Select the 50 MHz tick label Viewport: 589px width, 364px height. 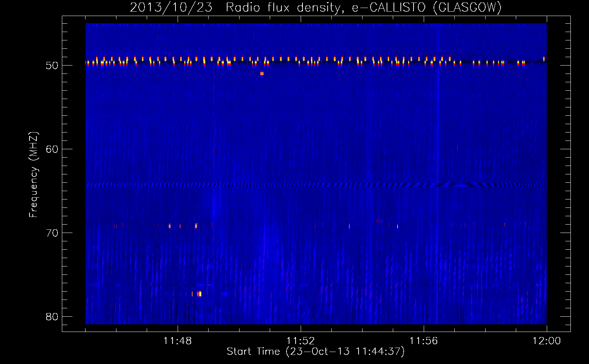tap(52, 66)
